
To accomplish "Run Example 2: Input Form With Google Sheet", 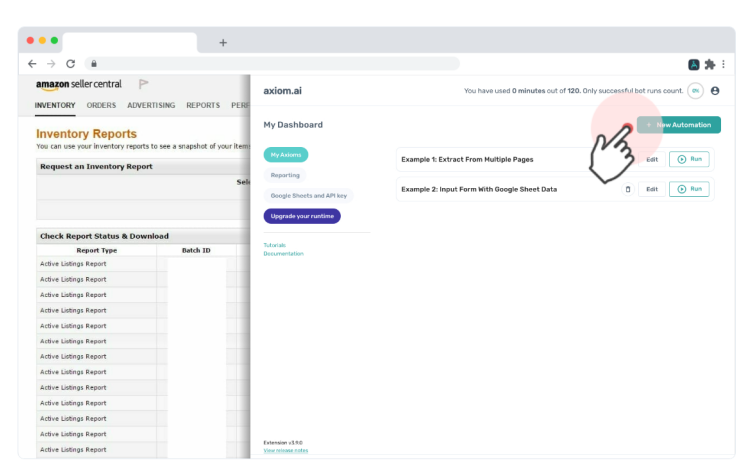I will [689, 189].
